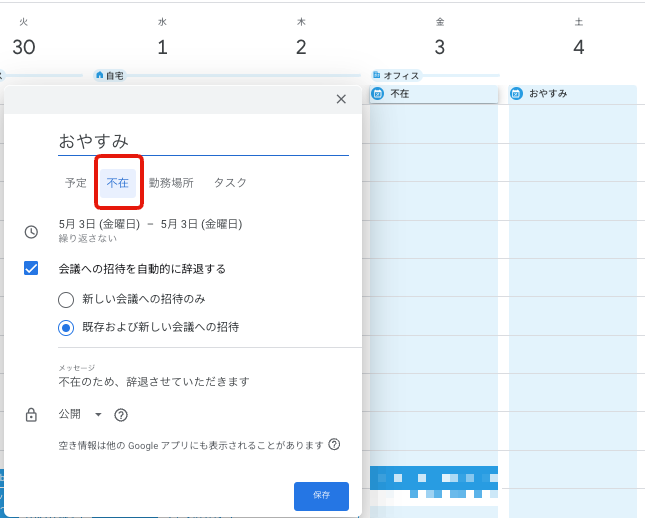The height and width of the screenshot is (518, 645).
Task: Select 新しい会議への招待のみ radio option
Action: (66, 299)
